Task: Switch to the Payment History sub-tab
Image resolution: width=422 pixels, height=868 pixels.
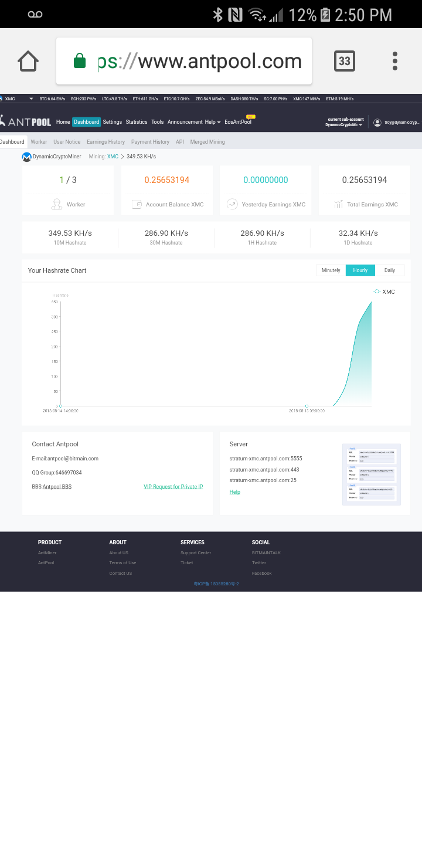Action: click(150, 142)
